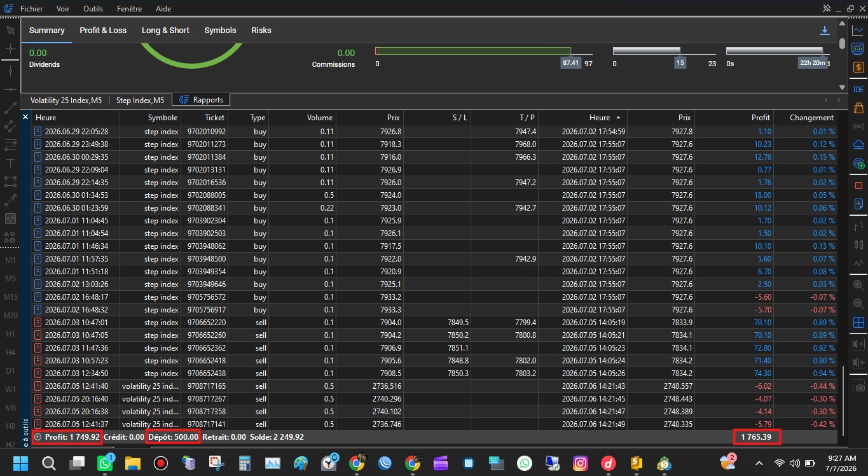The width and height of the screenshot is (868, 476).
Task: Pick the vertical line drawing tool
Action: [10, 71]
